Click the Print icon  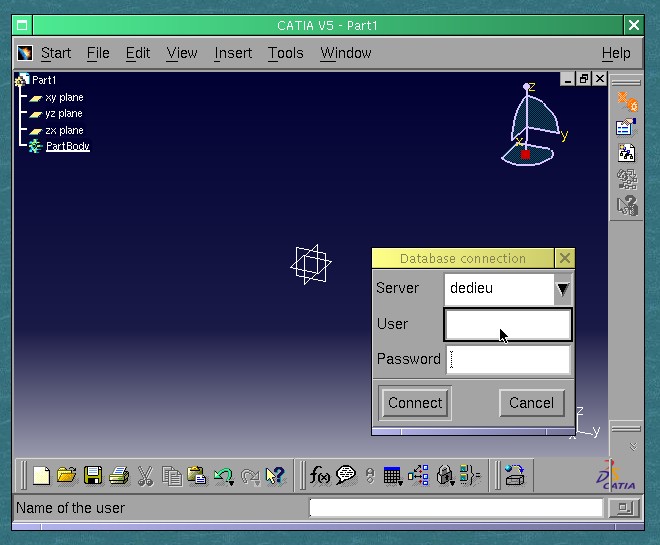119,476
